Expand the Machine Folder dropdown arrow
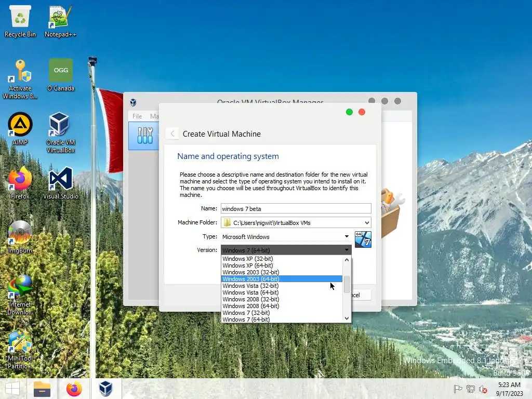 point(367,222)
